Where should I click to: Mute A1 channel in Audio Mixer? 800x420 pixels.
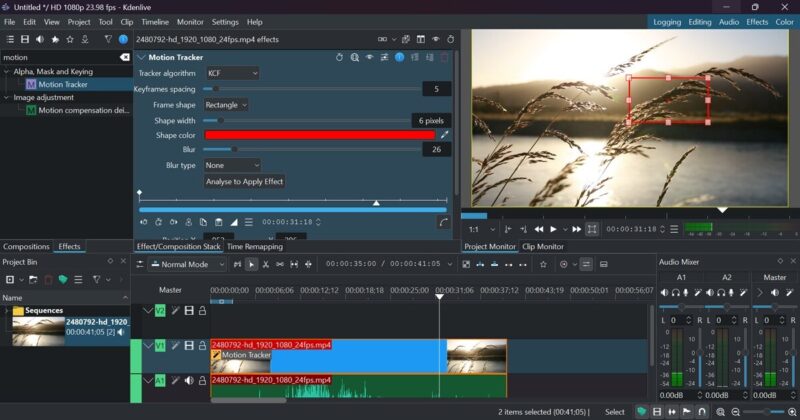[x=664, y=292]
